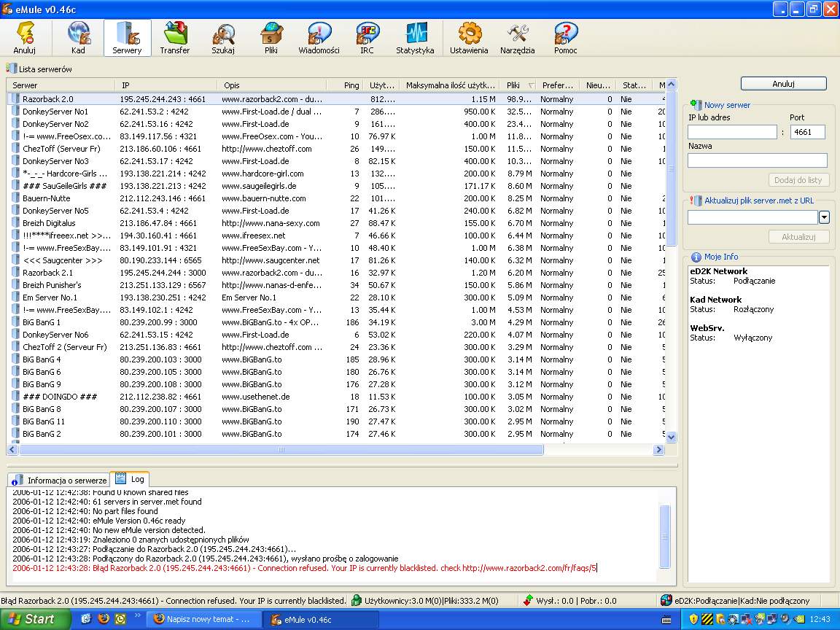Sort server list by Pliki column

pos(518,85)
